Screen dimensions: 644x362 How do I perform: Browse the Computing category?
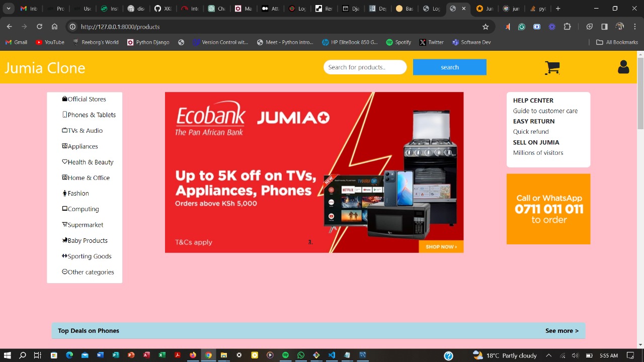point(80,209)
